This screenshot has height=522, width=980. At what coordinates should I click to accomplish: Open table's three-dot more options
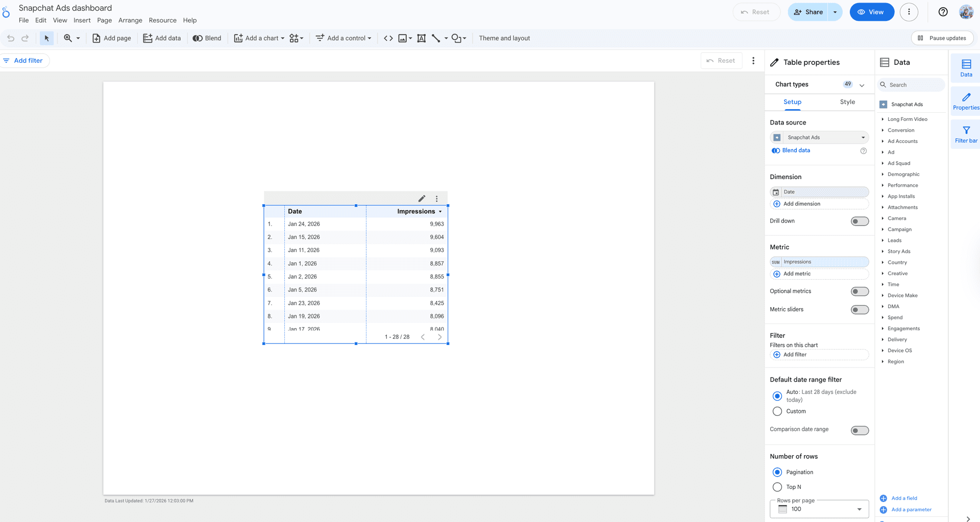click(x=436, y=198)
